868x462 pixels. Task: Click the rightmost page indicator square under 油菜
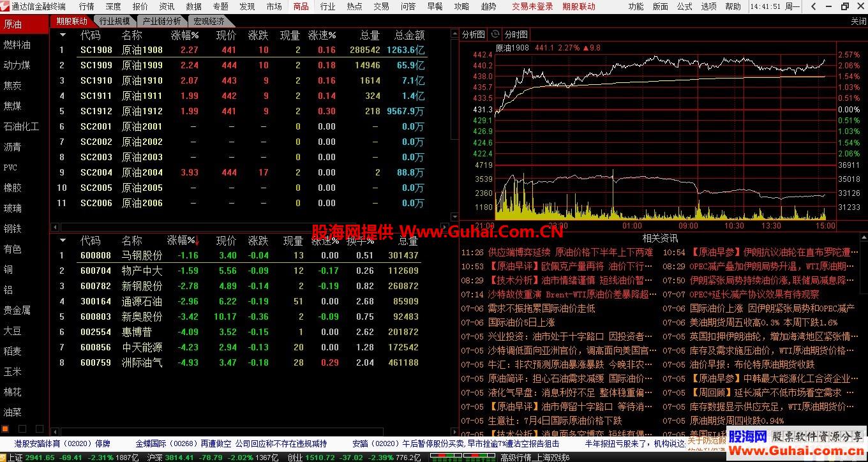[x=40, y=429]
